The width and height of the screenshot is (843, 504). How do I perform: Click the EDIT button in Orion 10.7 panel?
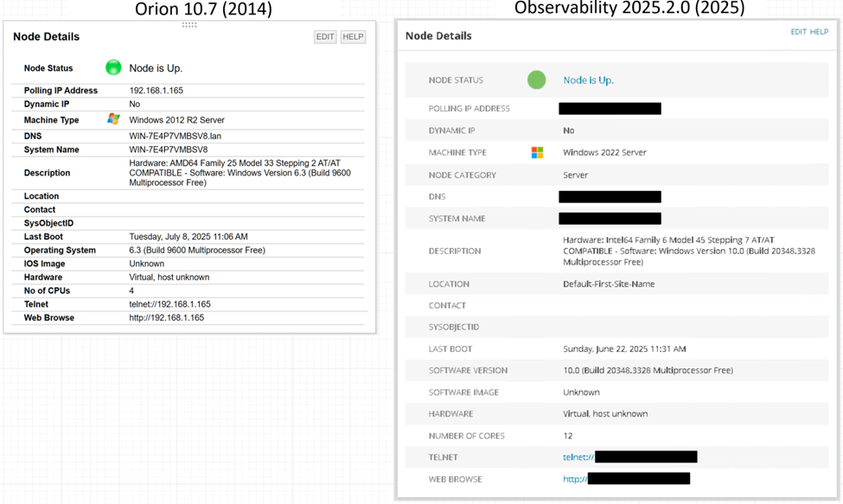pyautogui.click(x=325, y=37)
